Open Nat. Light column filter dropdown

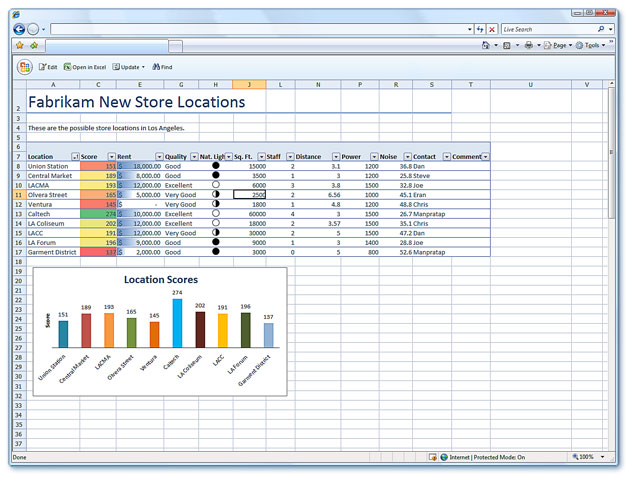click(x=229, y=157)
